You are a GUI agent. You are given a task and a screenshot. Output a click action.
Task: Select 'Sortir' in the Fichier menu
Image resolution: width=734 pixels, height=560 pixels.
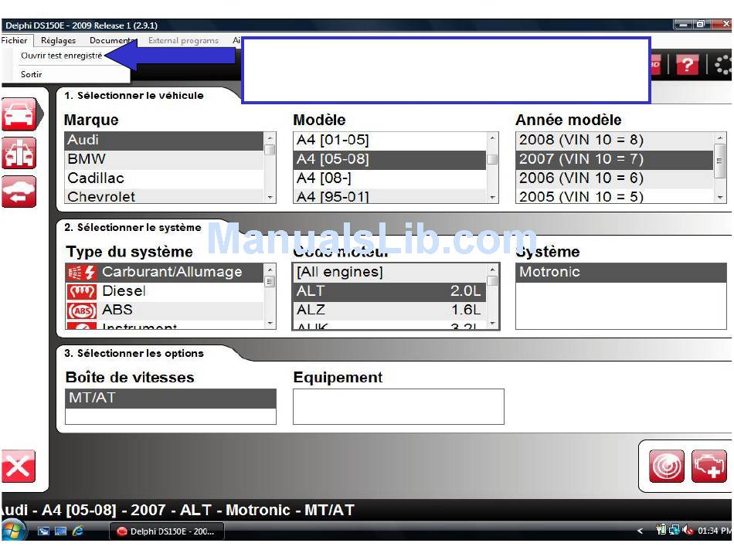coord(32,74)
